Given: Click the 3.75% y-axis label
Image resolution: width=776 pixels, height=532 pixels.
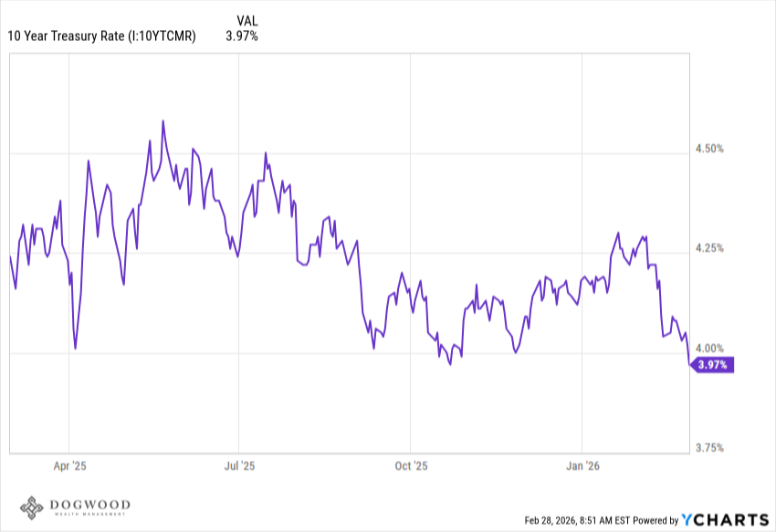Looking at the screenshot, I should 708,448.
